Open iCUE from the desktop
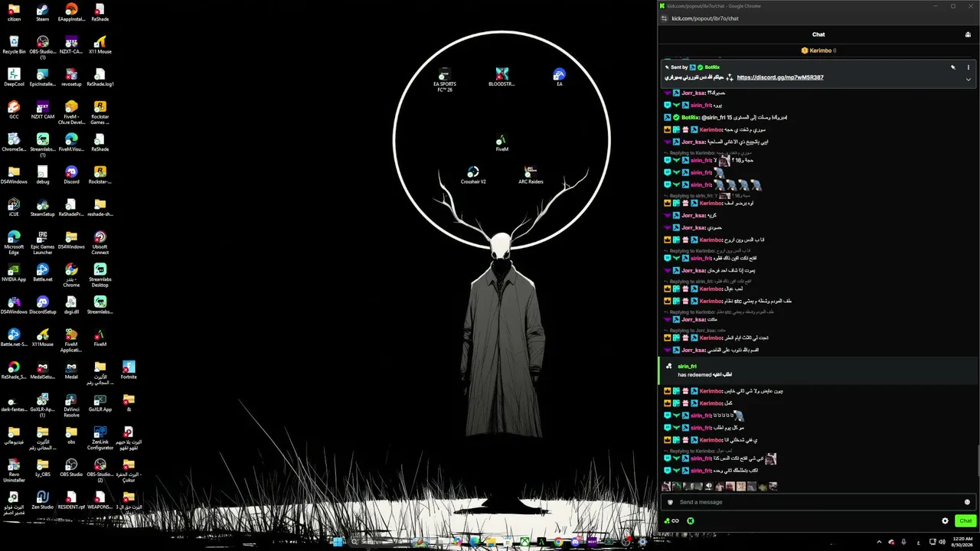This screenshot has width=980, height=551. 14,207
